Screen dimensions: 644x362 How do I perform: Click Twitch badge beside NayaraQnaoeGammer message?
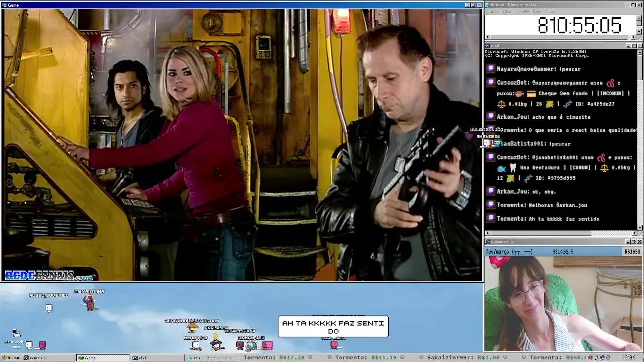pos(491,69)
